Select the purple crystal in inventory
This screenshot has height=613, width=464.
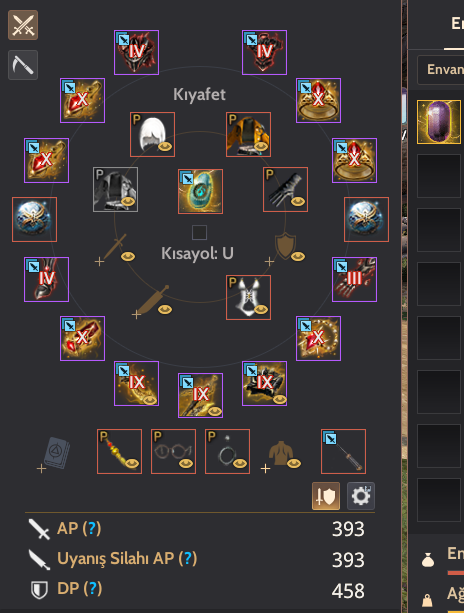coord(439,122)
